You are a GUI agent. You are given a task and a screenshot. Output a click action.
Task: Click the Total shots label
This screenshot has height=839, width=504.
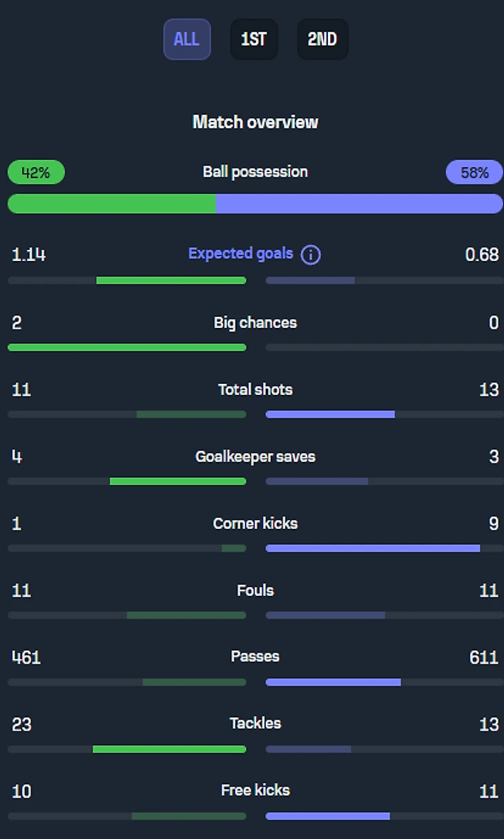click(x=255, y=389)
